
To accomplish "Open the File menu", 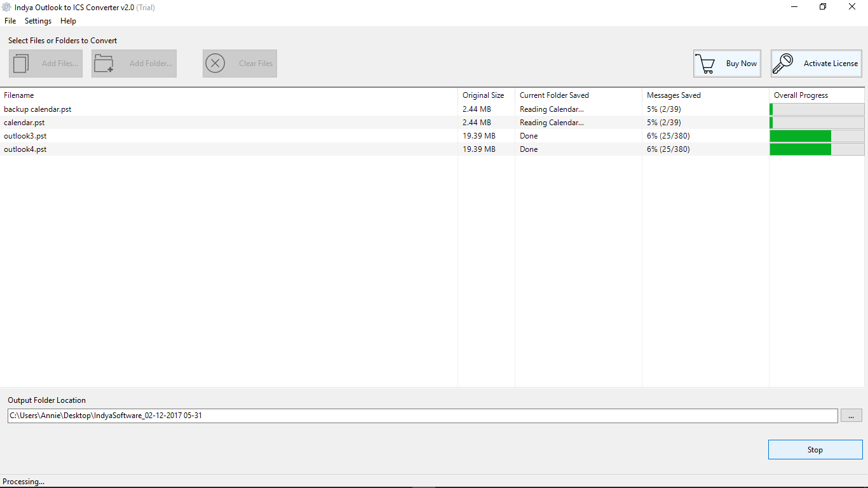I will [x=10, y=21].
